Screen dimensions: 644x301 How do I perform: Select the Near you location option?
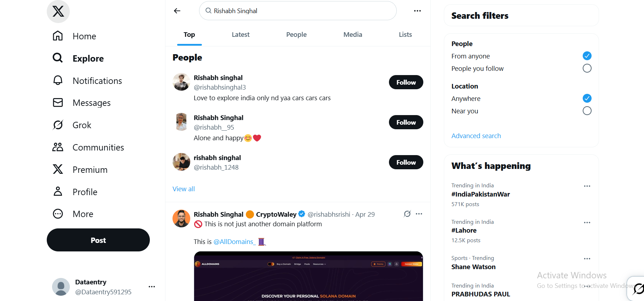pos(587,111)
